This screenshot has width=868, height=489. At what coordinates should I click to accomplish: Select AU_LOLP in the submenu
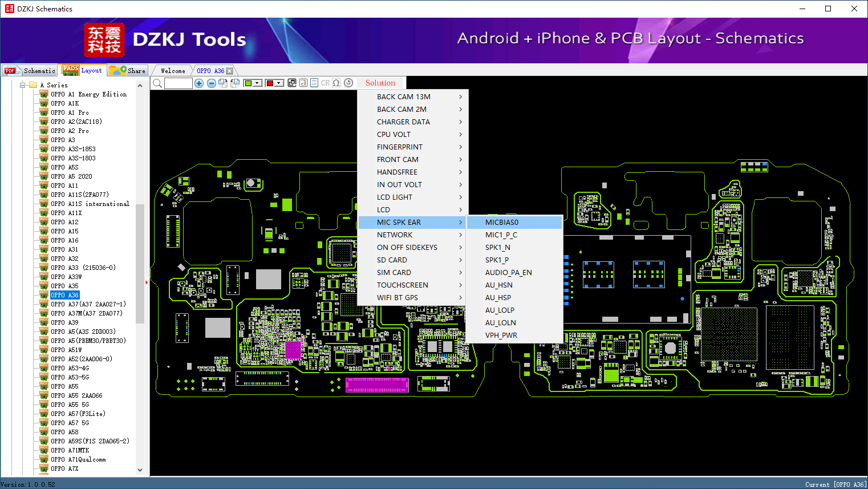[514, 310]
